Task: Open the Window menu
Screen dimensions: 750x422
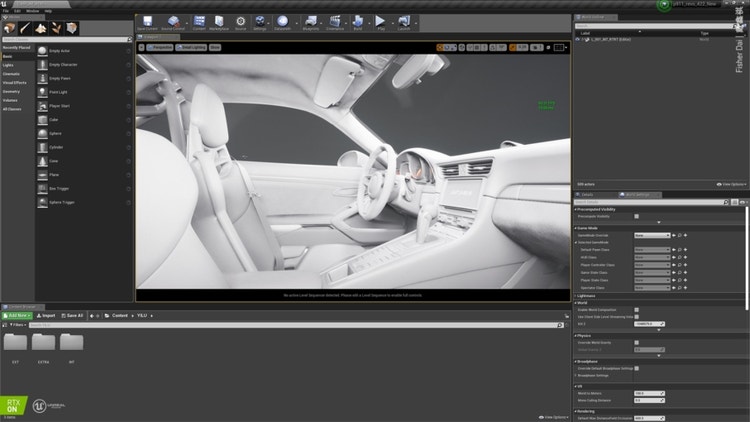Action: point(32,11)
